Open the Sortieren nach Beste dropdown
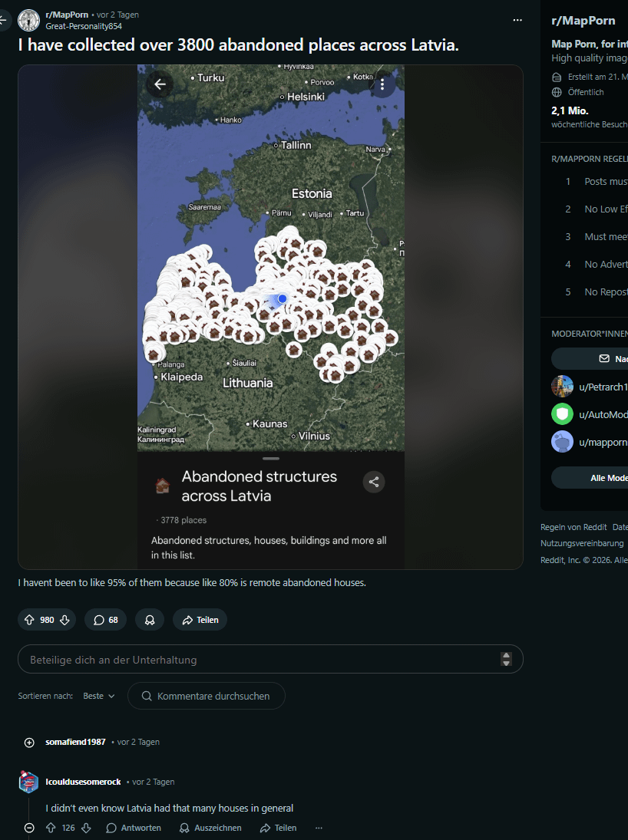Image resolution: width=628 pixels, height=840 pixels. [99, 696]
